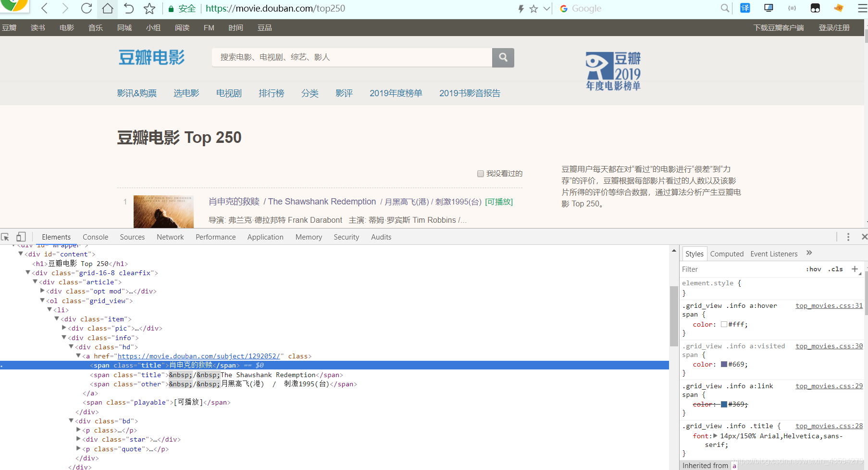Submit Douban movie search button
This screenshot has height=470, width=868.
[503, 57]
